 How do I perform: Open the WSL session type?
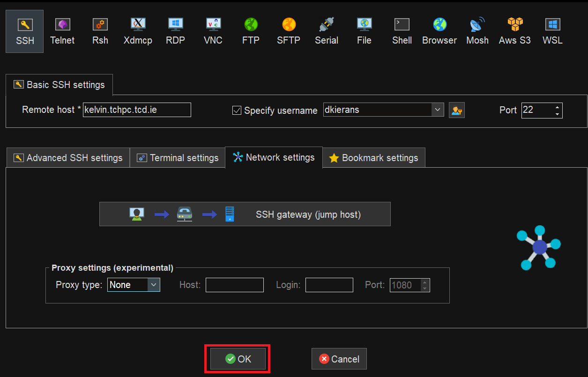(552, 30)
